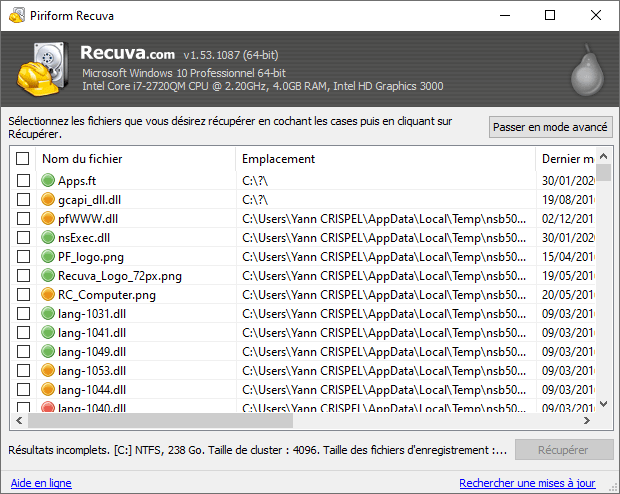The height and width of the screenshot is (494, 620).
Task: Select the lang-1031.dll file name
Action: tap(92, 314)
